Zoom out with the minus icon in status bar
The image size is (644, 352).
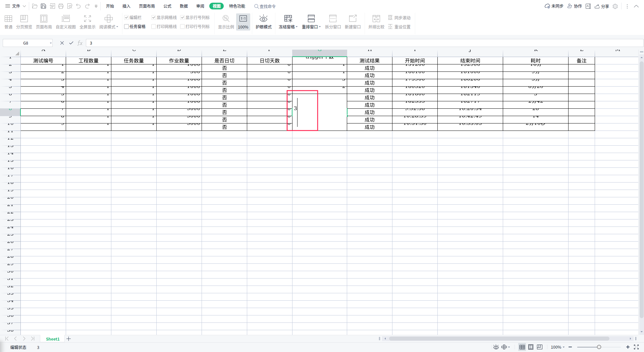click(x=570, y=347)
